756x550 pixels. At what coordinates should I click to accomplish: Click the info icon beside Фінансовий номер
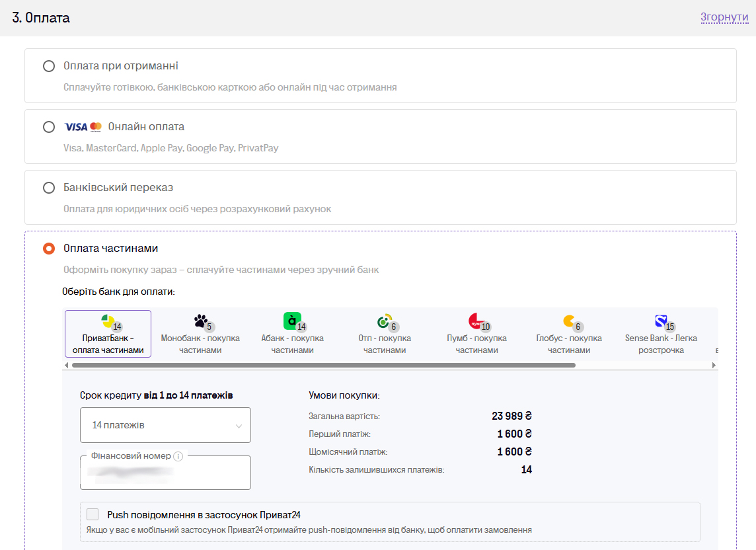point(178,456)
